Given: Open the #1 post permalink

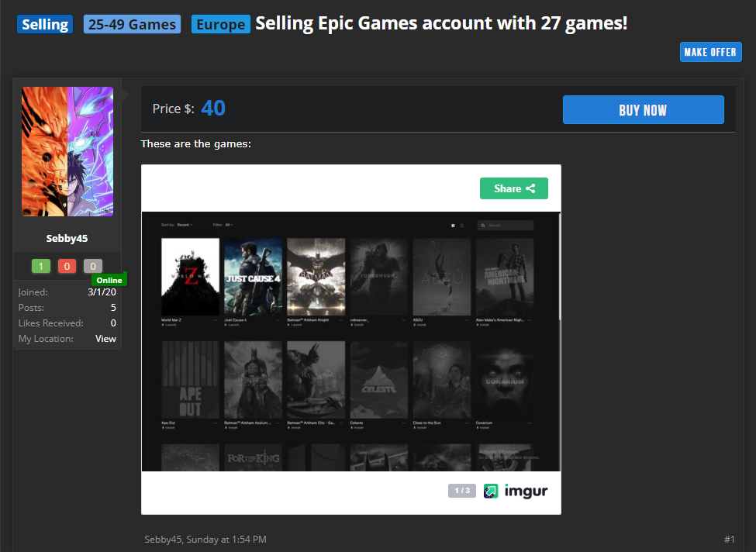Looking at the screenshot, I should [730, 540].
